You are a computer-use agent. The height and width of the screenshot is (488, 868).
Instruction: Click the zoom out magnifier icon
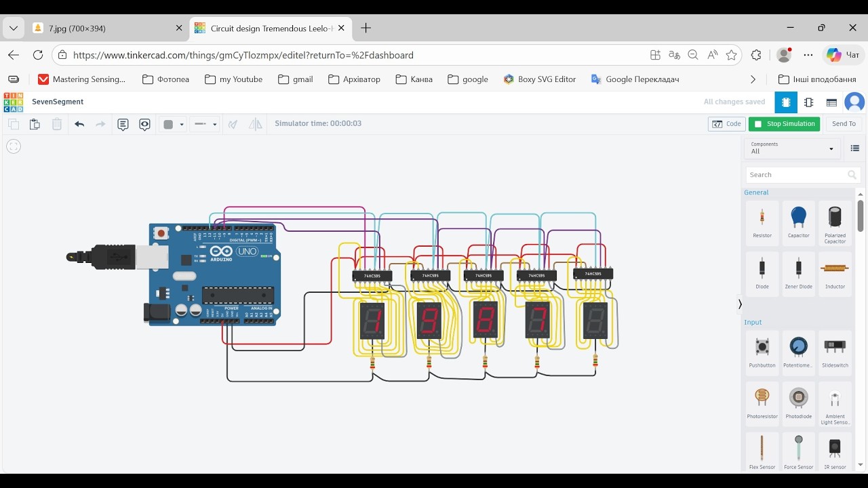[693, 55]
